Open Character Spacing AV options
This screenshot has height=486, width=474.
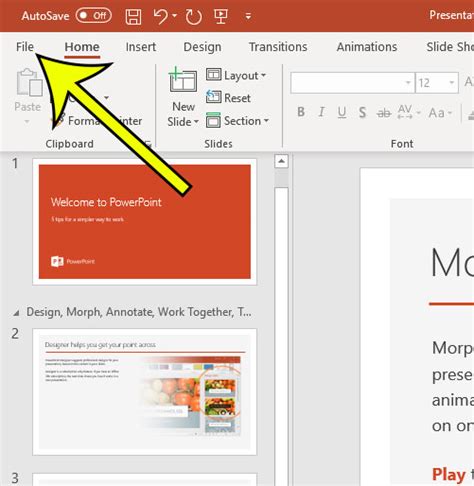coord(408,112)
